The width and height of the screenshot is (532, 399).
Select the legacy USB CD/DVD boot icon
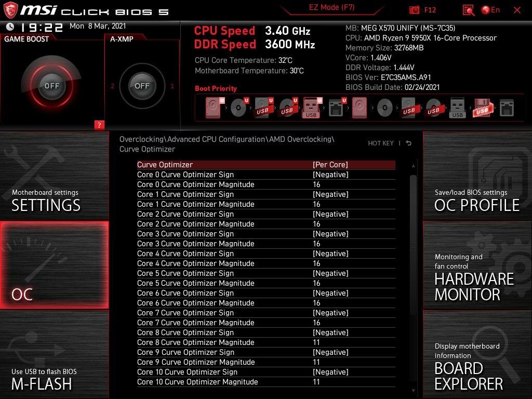[434, 108]
